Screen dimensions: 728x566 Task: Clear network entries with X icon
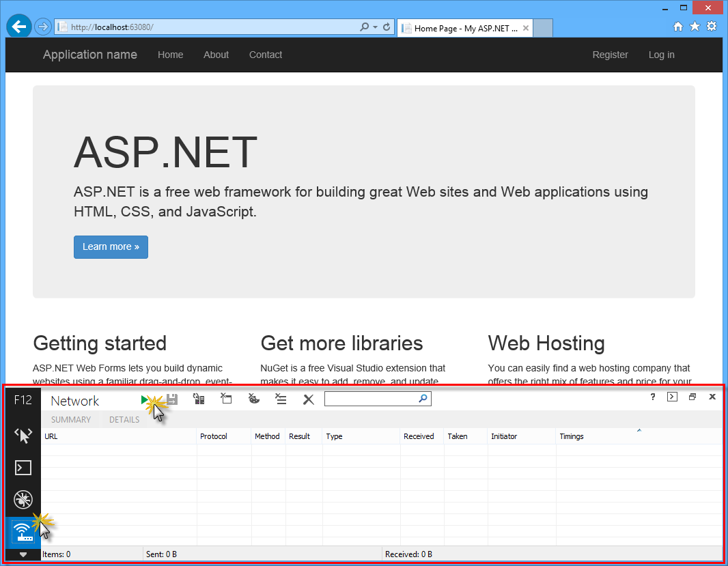(308, 399)
